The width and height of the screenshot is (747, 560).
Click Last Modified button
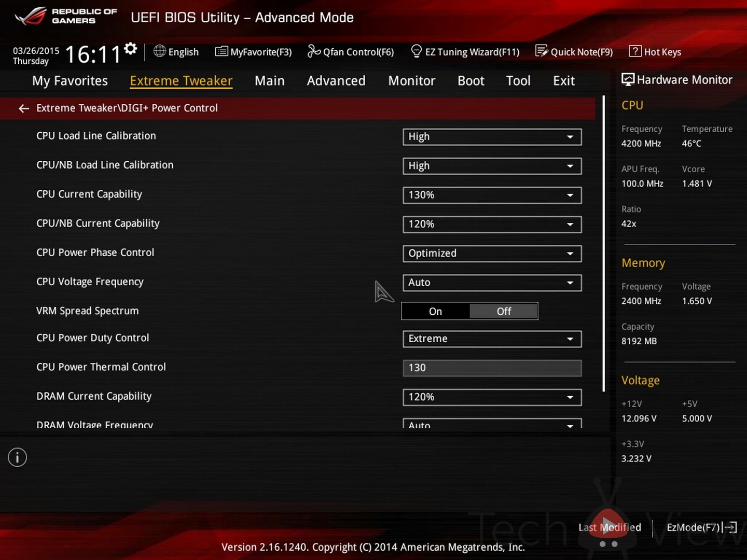pos(610,527)
